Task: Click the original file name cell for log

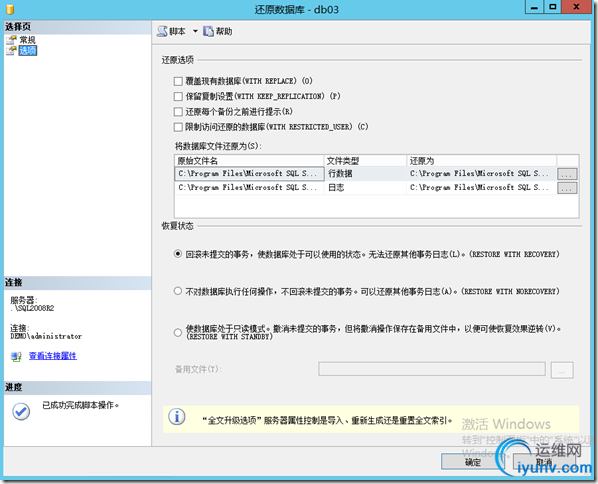Action: (249, 188)
